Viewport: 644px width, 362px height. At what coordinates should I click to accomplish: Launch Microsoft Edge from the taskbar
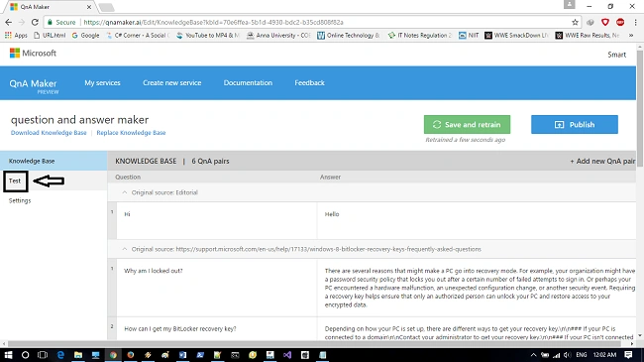pos(60,355)
